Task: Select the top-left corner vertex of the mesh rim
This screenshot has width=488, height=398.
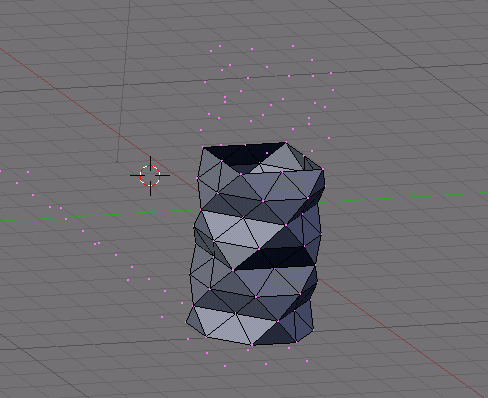Action: point(203,147)
